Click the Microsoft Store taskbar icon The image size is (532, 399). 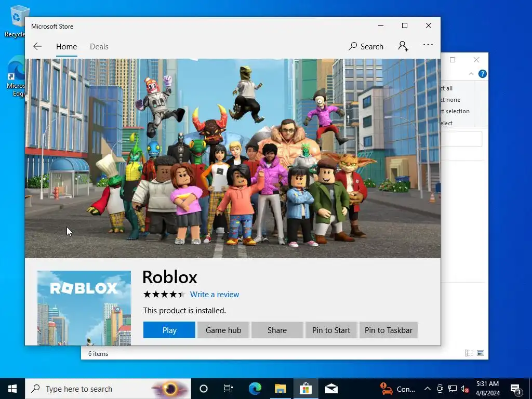coord(305,389)
